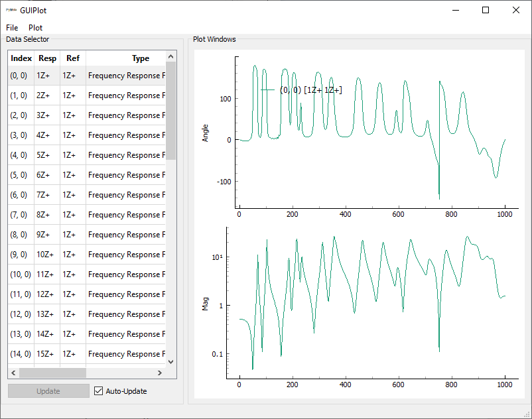The image size is (532, 419).
Task: Open the Plot menu
Action: pos(35,28)
